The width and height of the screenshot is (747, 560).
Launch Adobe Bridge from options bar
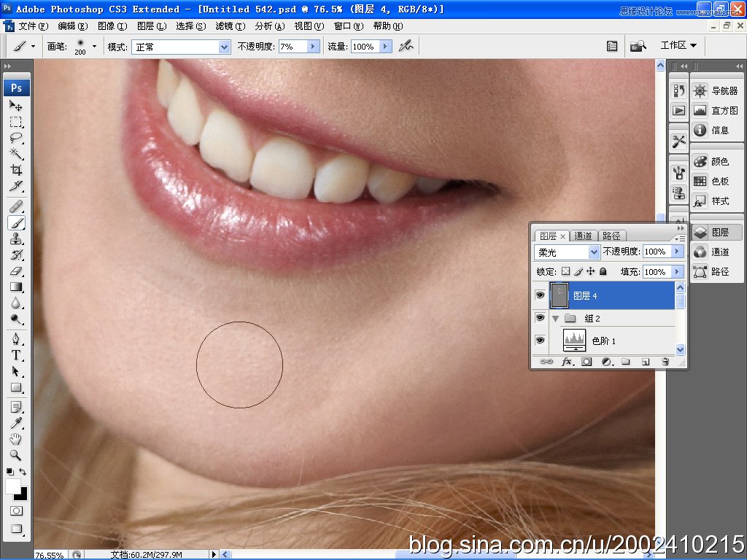point(638,46)
